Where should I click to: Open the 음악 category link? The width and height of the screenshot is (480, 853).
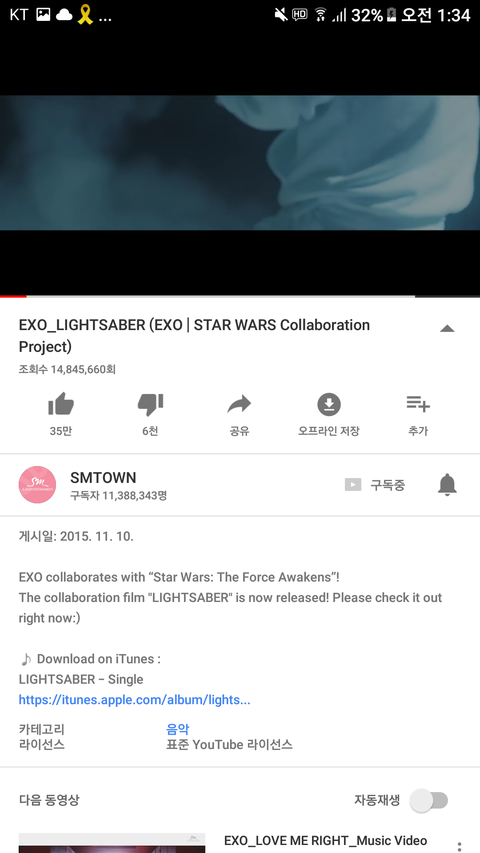click(x=177, y=729)
